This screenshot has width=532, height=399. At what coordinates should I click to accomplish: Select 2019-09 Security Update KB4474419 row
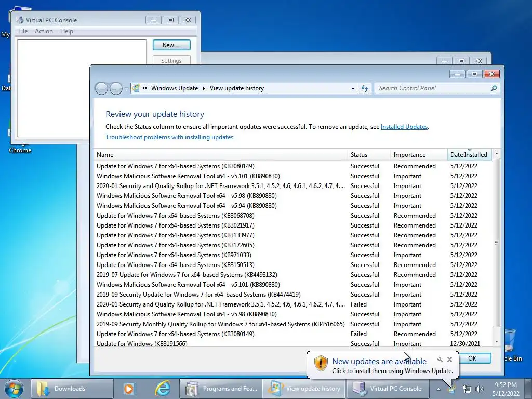293,295
